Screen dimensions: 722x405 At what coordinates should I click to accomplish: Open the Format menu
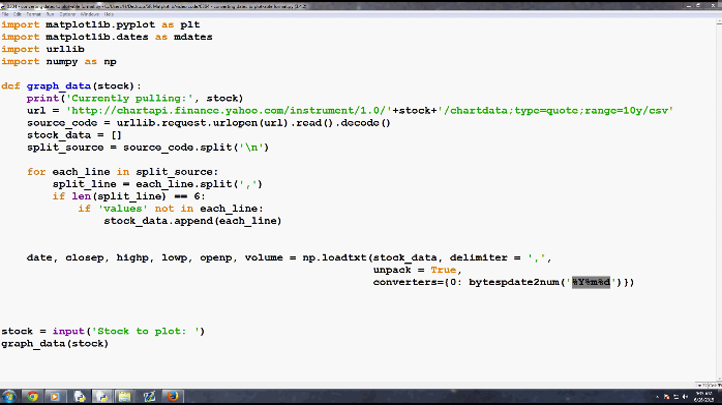coord(33,14)
